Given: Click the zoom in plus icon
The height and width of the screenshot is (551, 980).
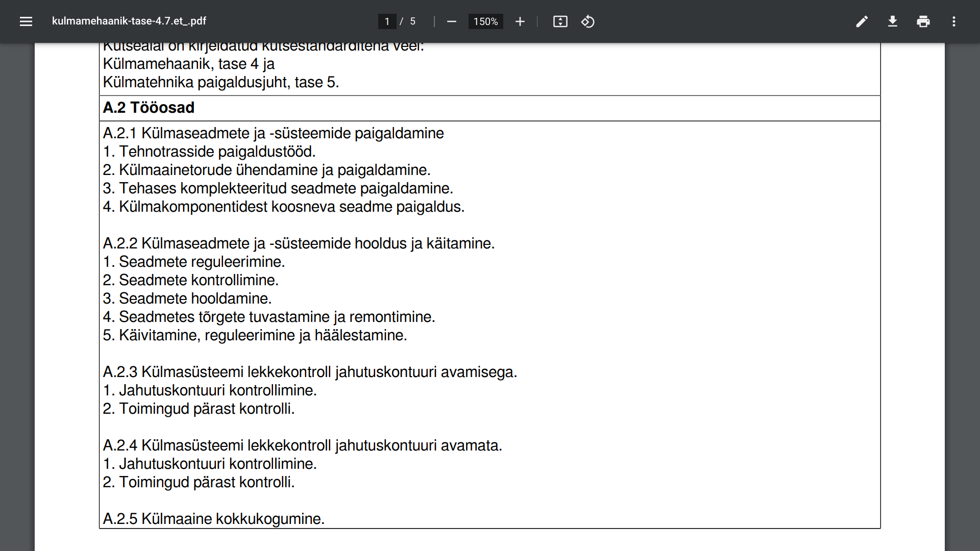Looking at the screenshot, I should coord(520,21).
